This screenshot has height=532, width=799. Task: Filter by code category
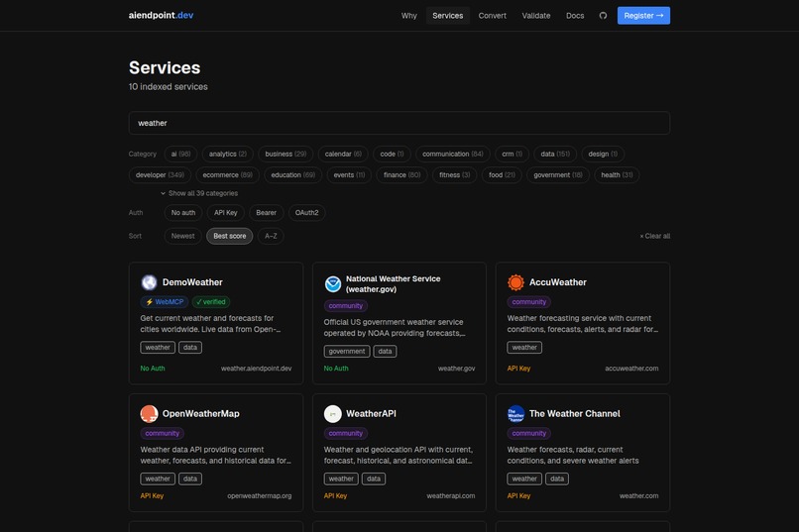pyautogui.click(x=392, y=154)
